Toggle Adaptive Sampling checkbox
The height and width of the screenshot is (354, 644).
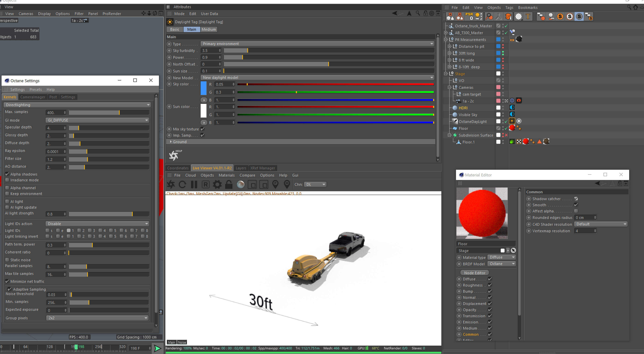tap(10, 289)
